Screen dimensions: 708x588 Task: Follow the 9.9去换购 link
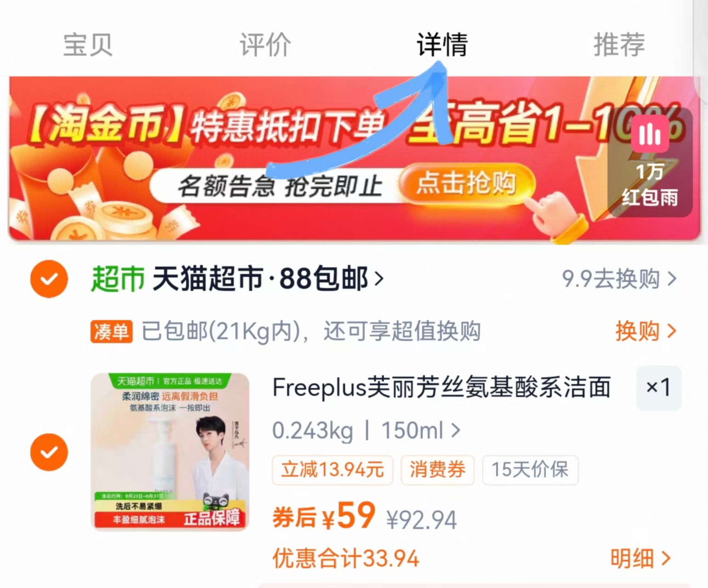coord(619,279)
